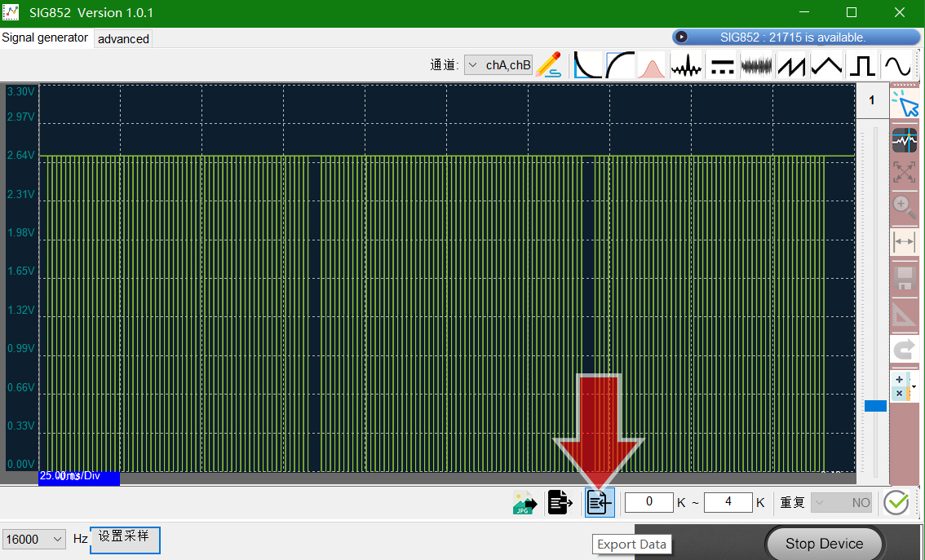Select the exponential decay curve icon
The image size is (925, 560).
coord(587,65)
